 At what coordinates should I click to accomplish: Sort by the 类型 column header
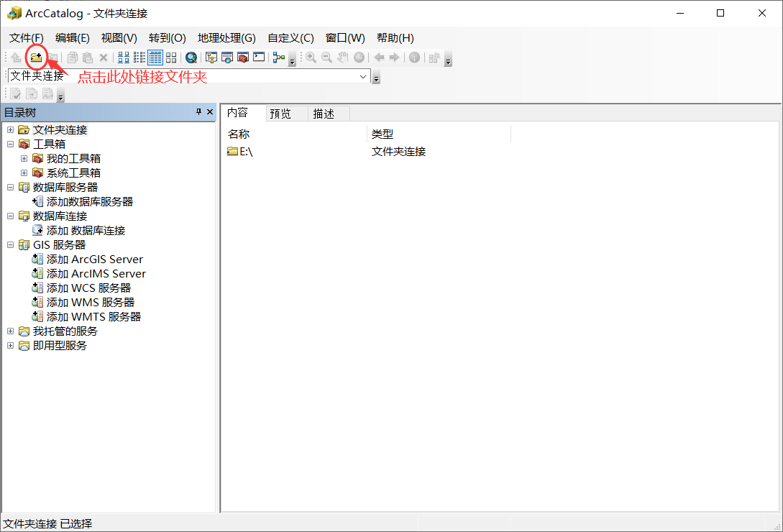tap(439, 134)
